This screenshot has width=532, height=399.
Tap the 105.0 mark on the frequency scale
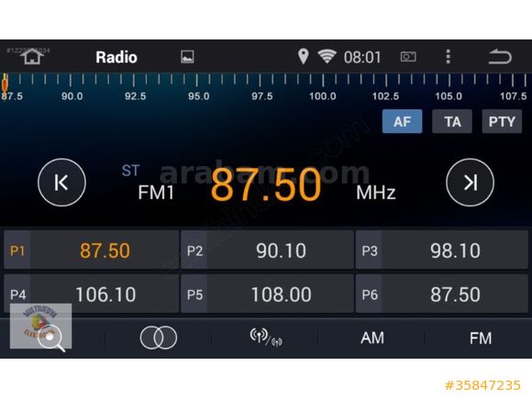449,96
